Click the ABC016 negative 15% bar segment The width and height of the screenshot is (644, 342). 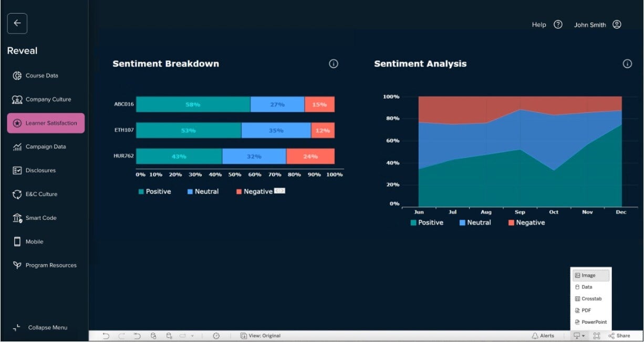pos(319,104)
